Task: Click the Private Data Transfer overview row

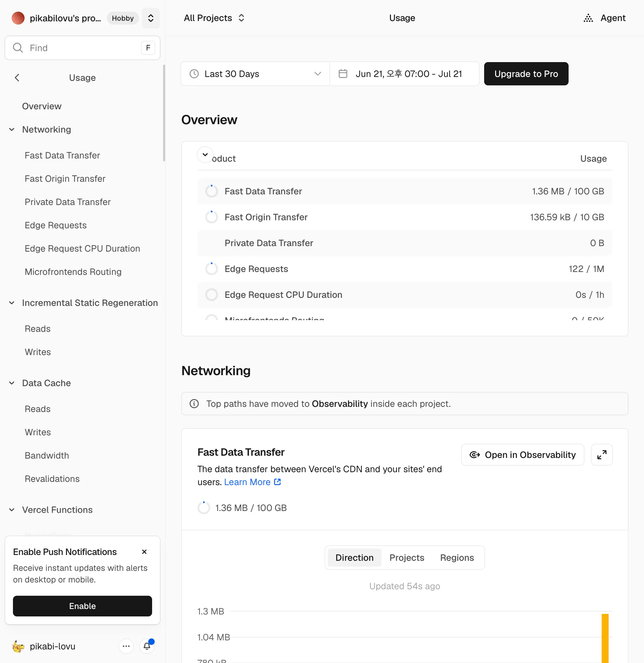Action: click(405, 243)
